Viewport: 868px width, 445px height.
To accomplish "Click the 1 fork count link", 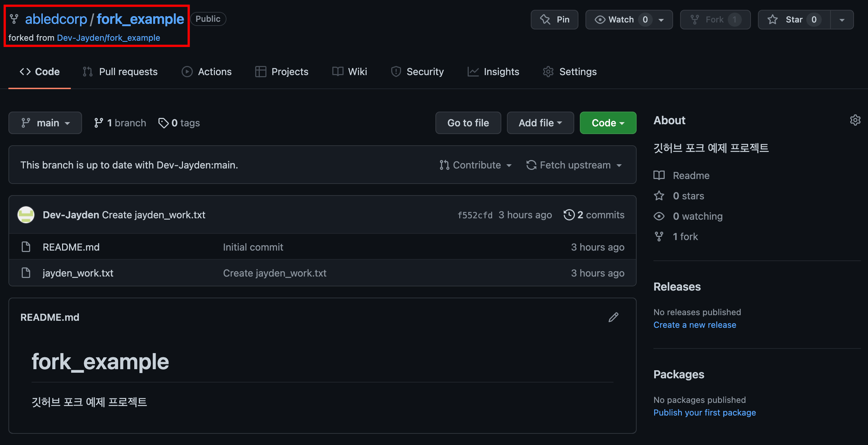I will click(x=685, y=237).
